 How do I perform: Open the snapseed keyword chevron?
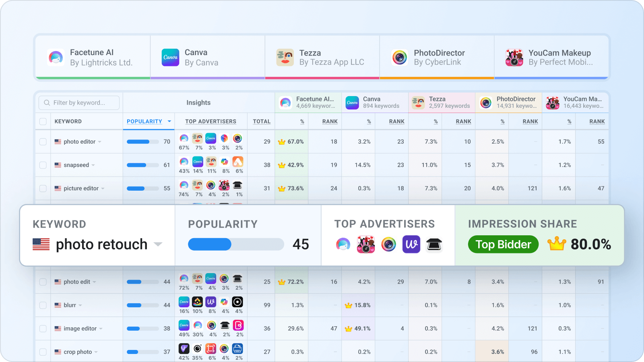(x=93, y=165)
